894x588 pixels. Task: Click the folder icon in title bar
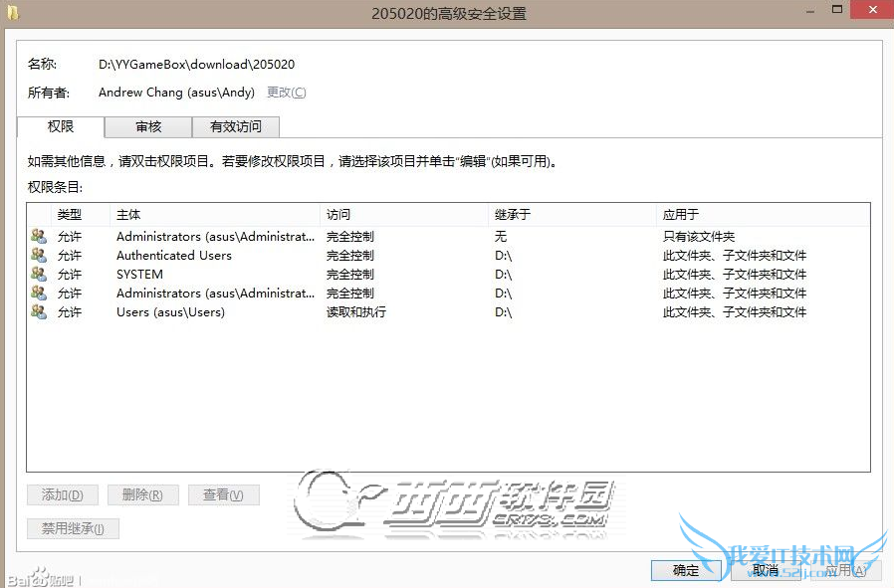13,12
